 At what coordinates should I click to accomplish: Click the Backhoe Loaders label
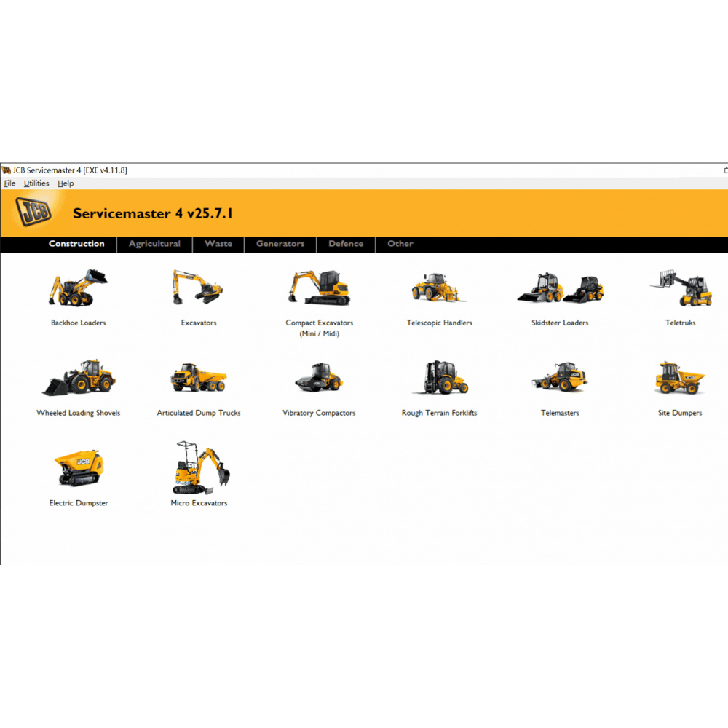click(79, 323)
